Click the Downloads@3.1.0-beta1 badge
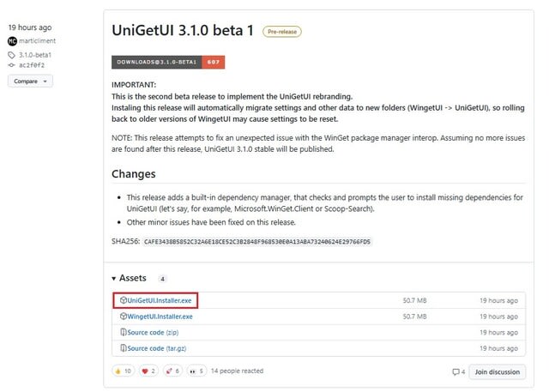Viewport: 549px width, 392px height. 168,62
